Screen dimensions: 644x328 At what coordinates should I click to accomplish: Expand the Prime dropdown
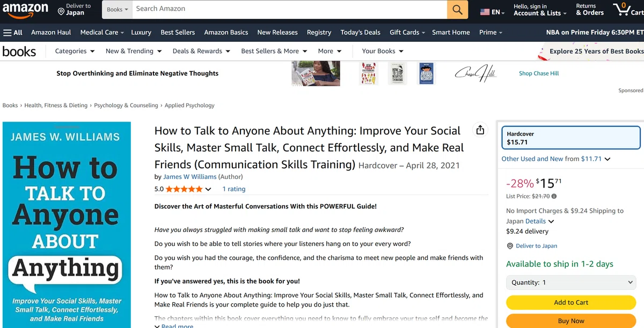491,32
